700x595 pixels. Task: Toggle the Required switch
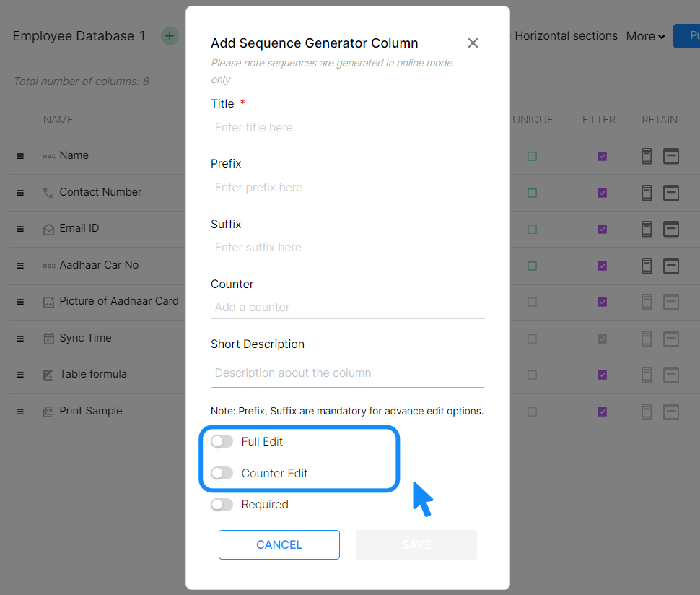[x=222, y=505]
